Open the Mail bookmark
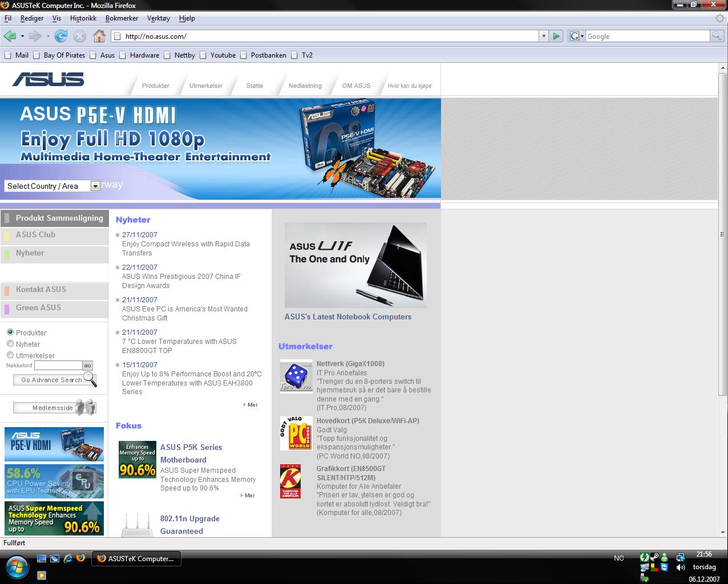The image size is (728, 584). [x=17, y=55]
